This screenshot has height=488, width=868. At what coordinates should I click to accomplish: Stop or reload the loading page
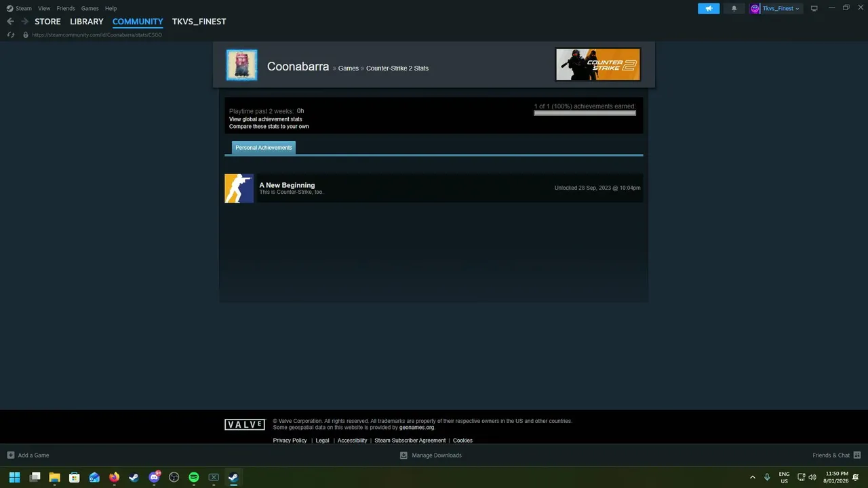[10, 35]
